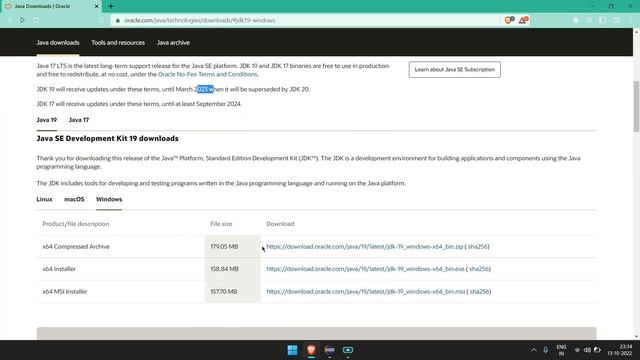Image resolution: width=640 pixels, height=360 pixels.
Task: Click 'Java SE Development Kit 19 downloads' heading
Action: 107,138
